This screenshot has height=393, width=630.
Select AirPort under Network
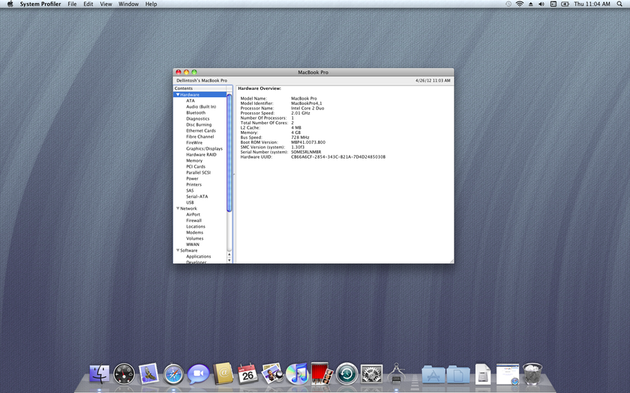193,215
